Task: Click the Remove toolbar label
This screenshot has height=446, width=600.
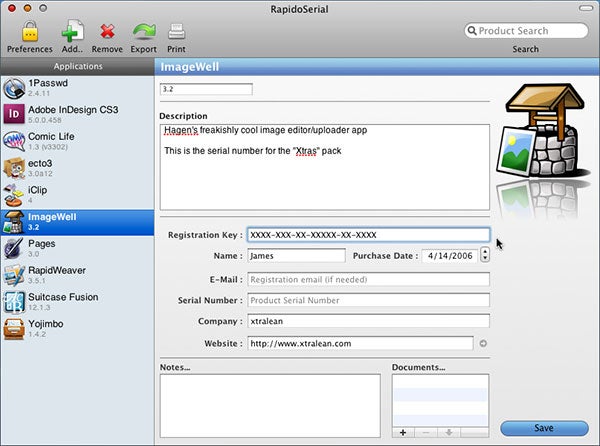Action: pos(107,49)
